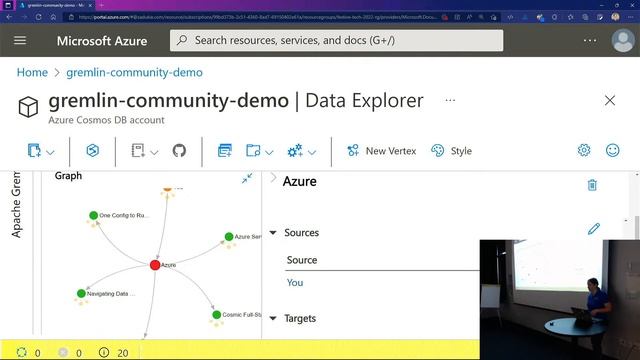Open gremlin-community-demo breadcrumb link
The width and height of the screenshot is (640, 360).
coord(134,72)
